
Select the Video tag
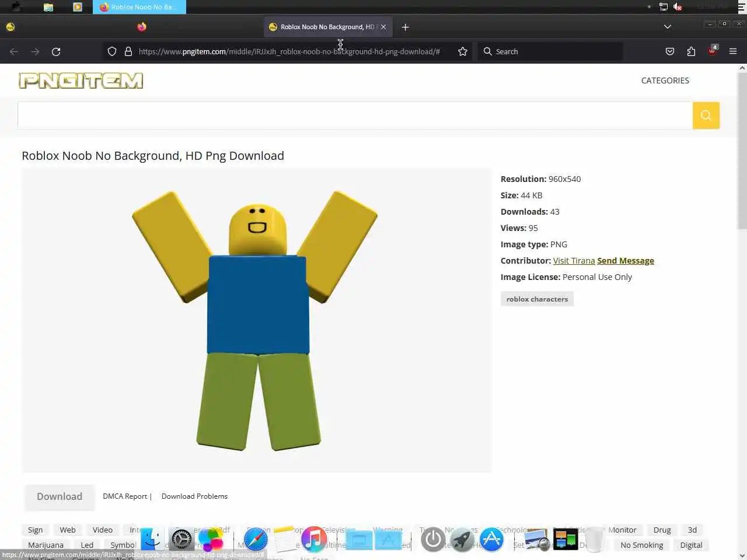click(102, 530)
